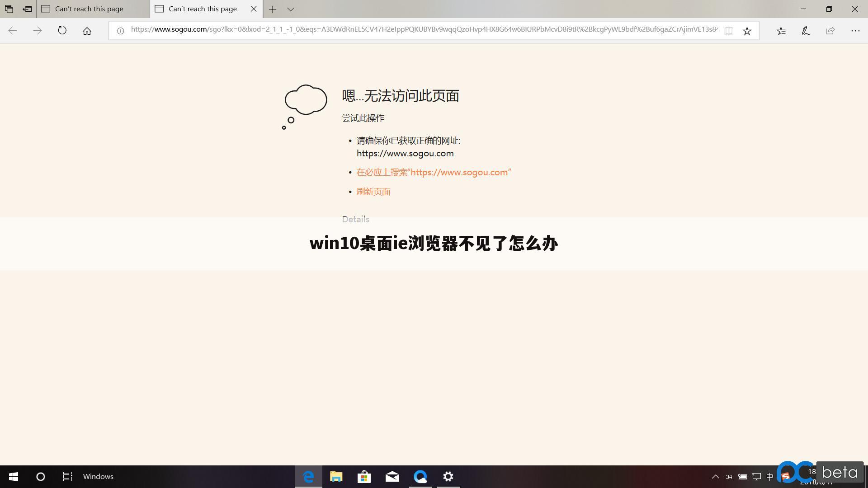Show hidden tray icons chevron
The image size is (868, 488).
[715, 477]
